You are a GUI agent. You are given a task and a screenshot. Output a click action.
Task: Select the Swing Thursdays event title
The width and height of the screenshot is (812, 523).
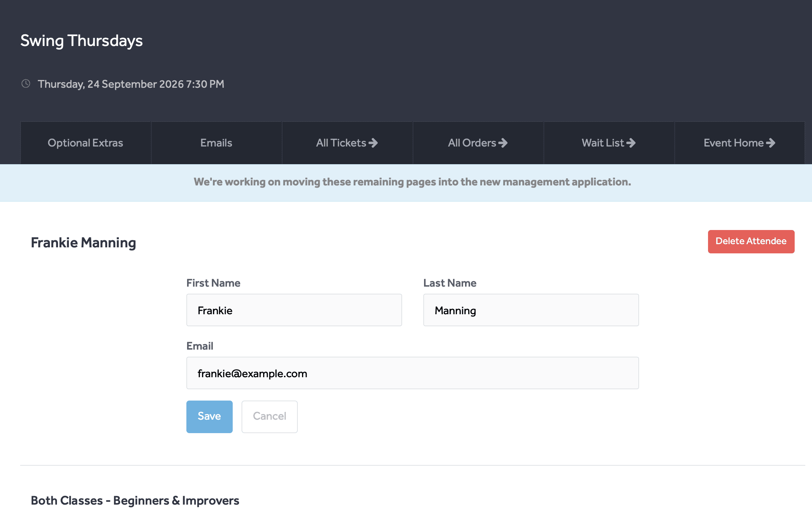coord(82,41)
